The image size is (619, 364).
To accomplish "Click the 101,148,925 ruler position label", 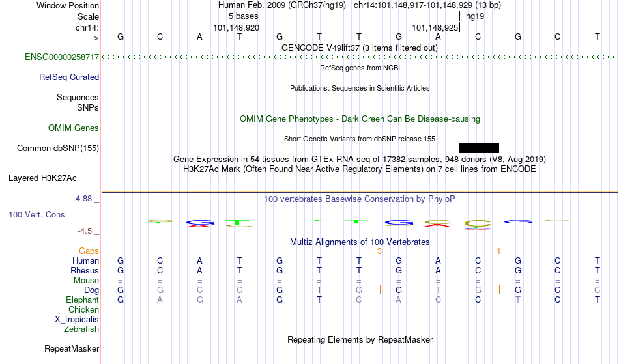I will coord(435,27).
